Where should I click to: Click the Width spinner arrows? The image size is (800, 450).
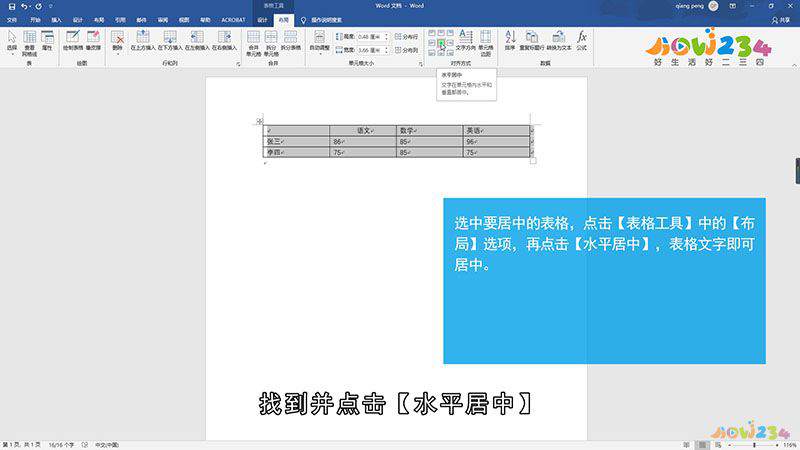click(386, 50)
